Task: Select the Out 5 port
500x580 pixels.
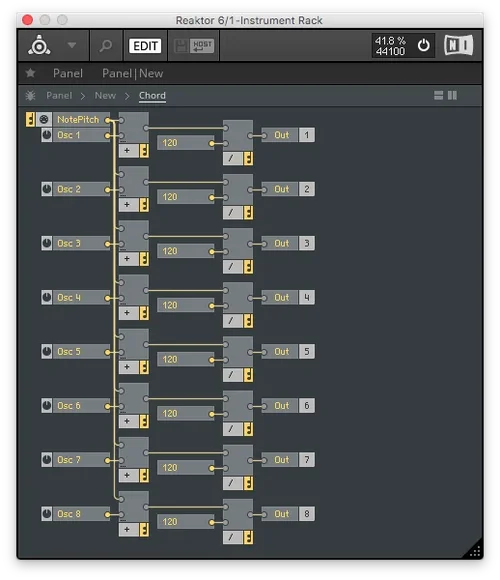Action: point(288,351)
